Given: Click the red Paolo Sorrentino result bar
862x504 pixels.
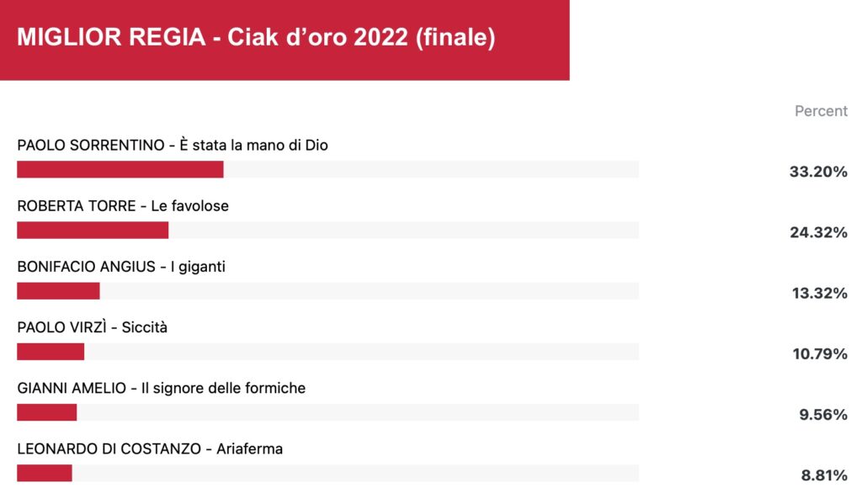Looking at the screenshot, I should 120,169.
